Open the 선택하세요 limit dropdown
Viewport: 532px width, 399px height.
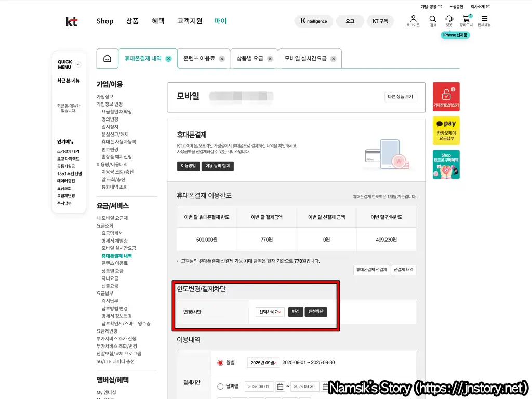(270, 312)
